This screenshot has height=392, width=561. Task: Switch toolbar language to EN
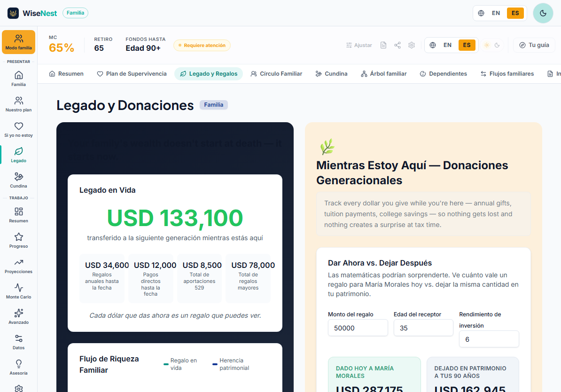tap(447, 45)
